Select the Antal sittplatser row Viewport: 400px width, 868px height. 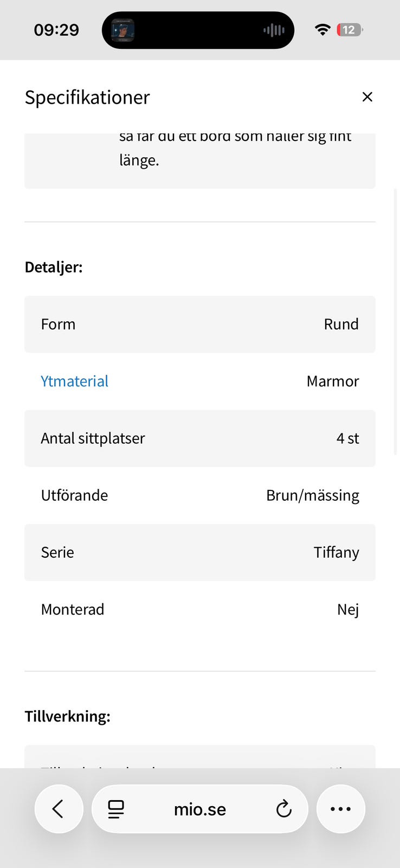(x=199, y=438)
